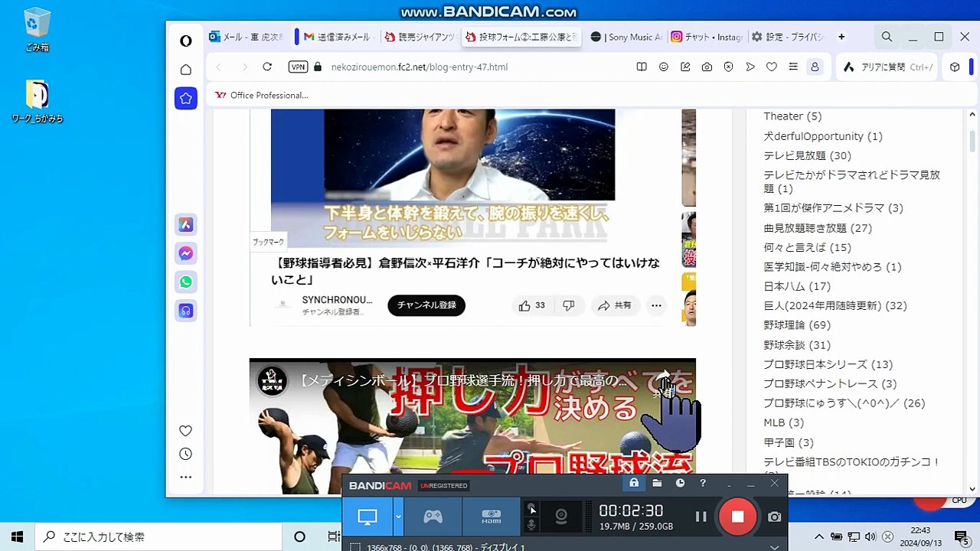Search open tabs magnifier icon
This screenshot has height=551, width=980.
887,37
